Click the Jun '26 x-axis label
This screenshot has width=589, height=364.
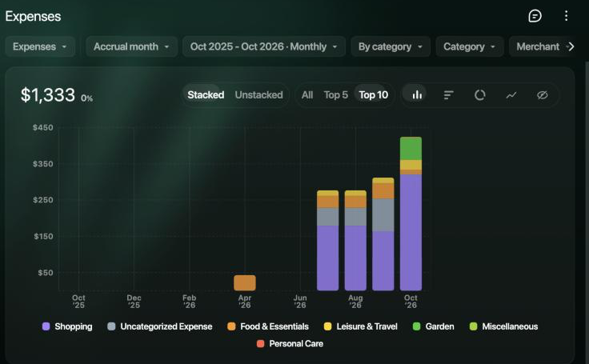tap(300, 302)
